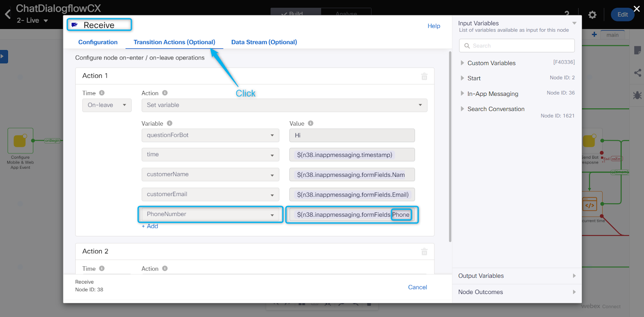Show info tooltip beside Action 2 Action label
Screen dimensions: 644x317
point(165,268)
